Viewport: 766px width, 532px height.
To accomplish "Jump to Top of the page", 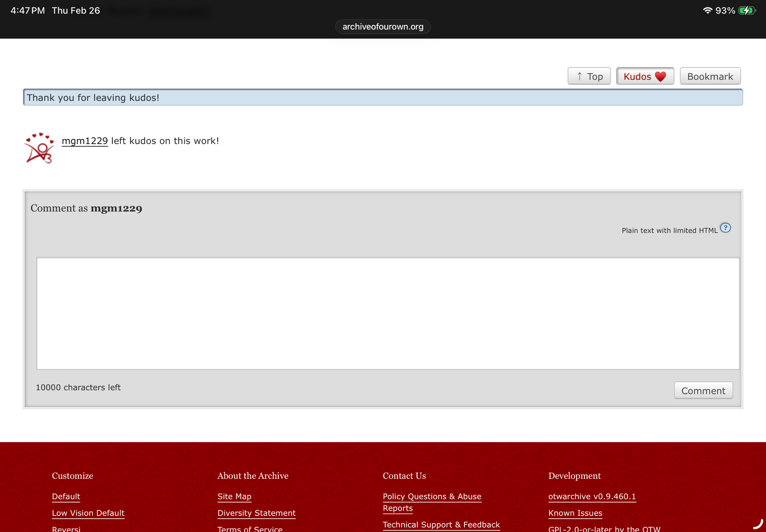I will click(589, 76).
